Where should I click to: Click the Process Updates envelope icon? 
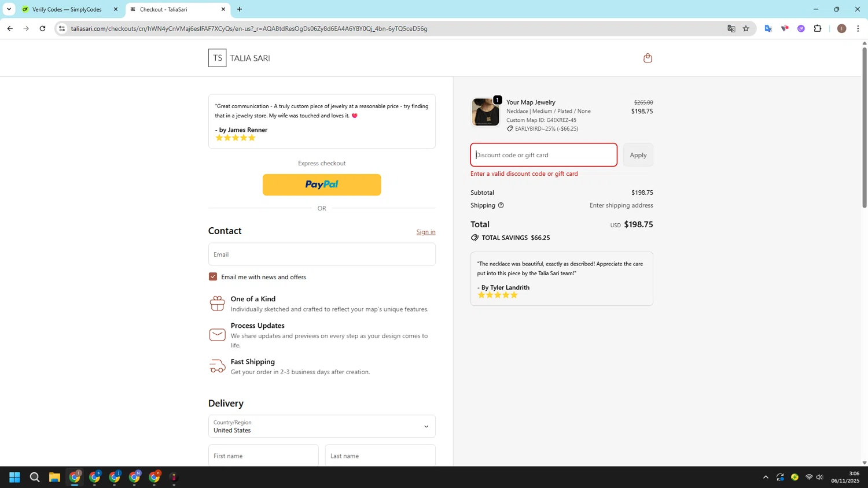[x=218, y=335]
